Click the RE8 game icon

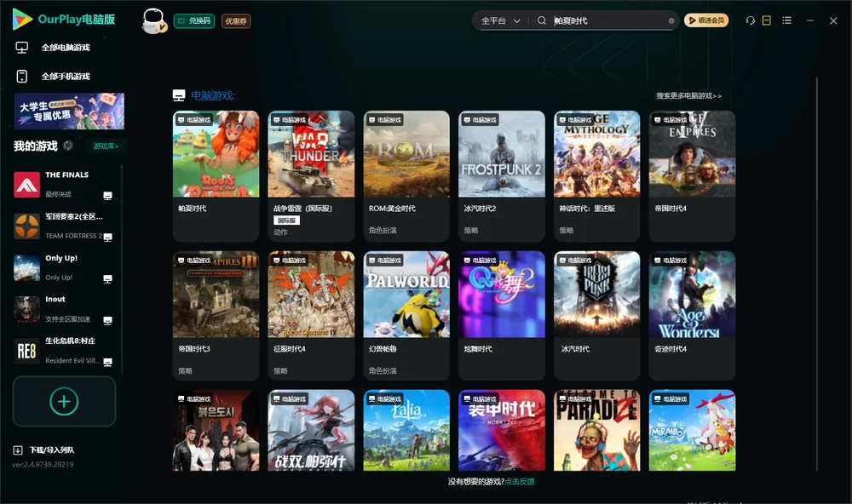point(26,351)
